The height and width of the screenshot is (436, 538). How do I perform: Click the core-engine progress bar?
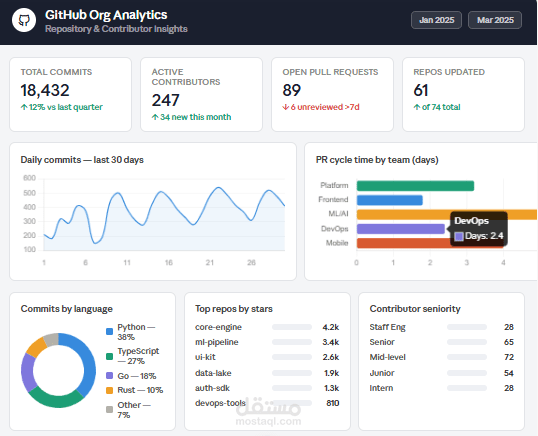pos(292,327)
